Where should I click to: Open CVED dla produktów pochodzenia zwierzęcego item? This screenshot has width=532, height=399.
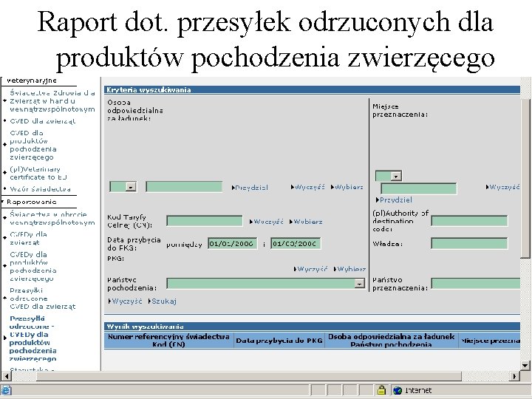[33, 146]
